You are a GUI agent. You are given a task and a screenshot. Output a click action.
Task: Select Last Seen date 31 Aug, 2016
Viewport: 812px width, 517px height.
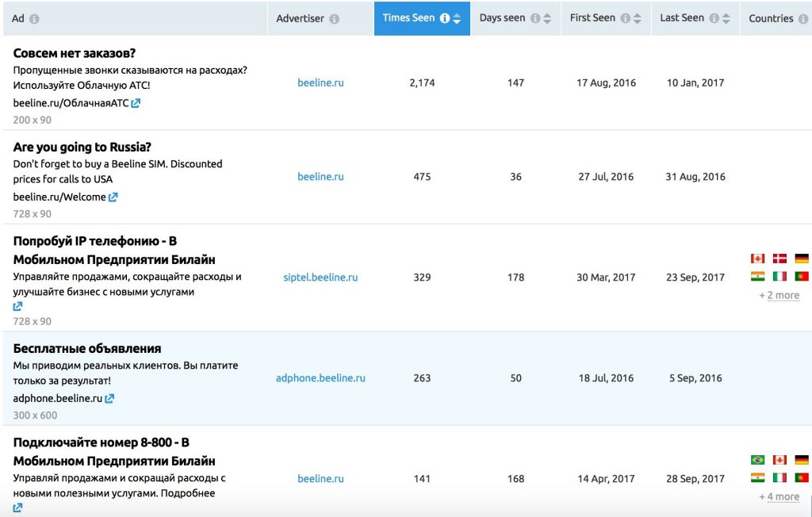695,177
